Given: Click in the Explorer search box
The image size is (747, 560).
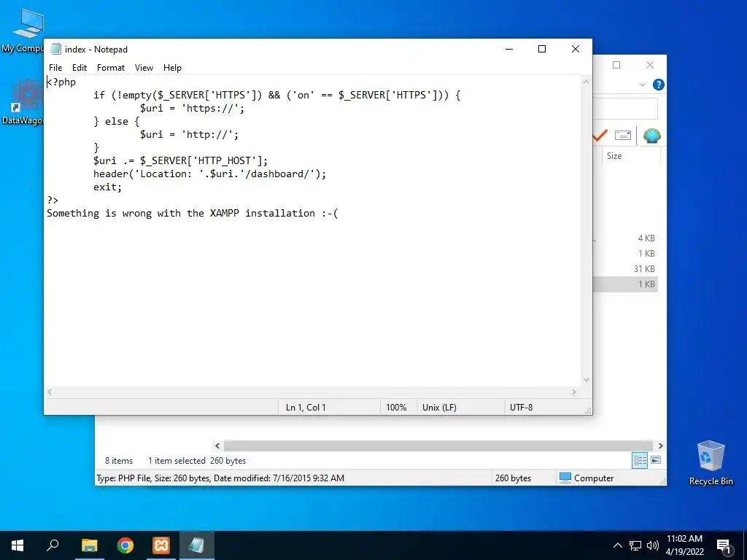Looking at the screenshot, I should tap(625, 109).
